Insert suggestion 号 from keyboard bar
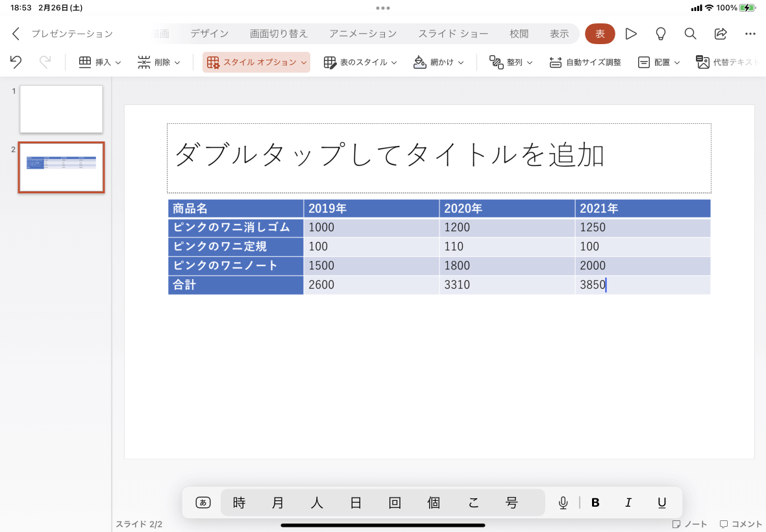Image resolution: width=766 pixels, height=532 pixels. 512,502
